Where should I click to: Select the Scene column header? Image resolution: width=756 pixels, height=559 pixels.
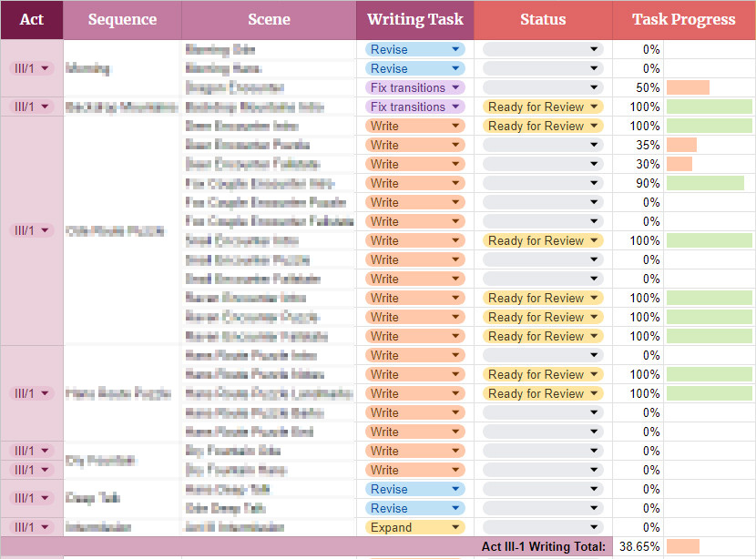pyautogui.click(x=269, y=19)
